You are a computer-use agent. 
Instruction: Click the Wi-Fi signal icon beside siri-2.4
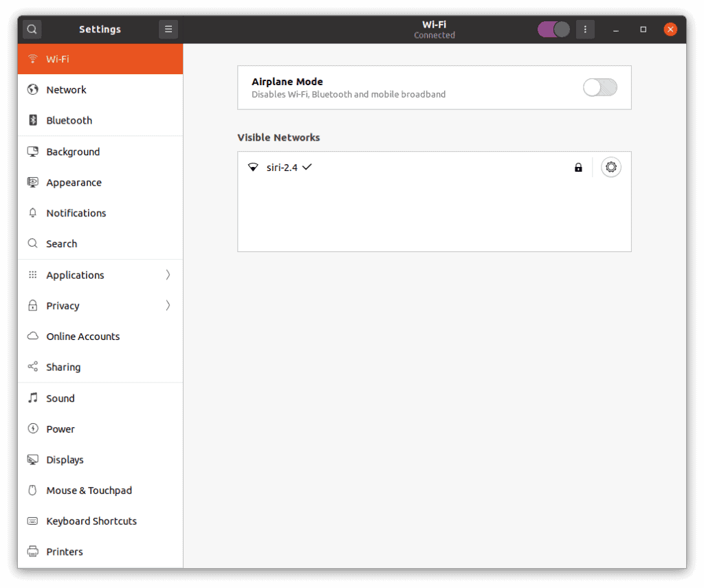click(x=253, y=168)
